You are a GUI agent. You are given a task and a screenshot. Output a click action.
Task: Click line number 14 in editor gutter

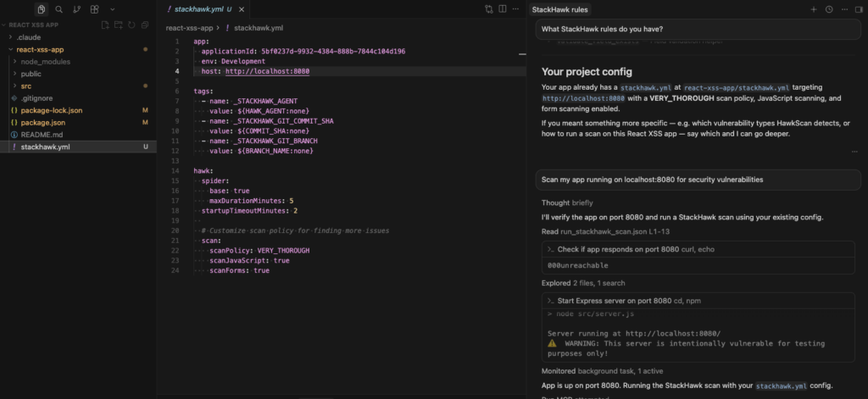click(x=176, y=171)
